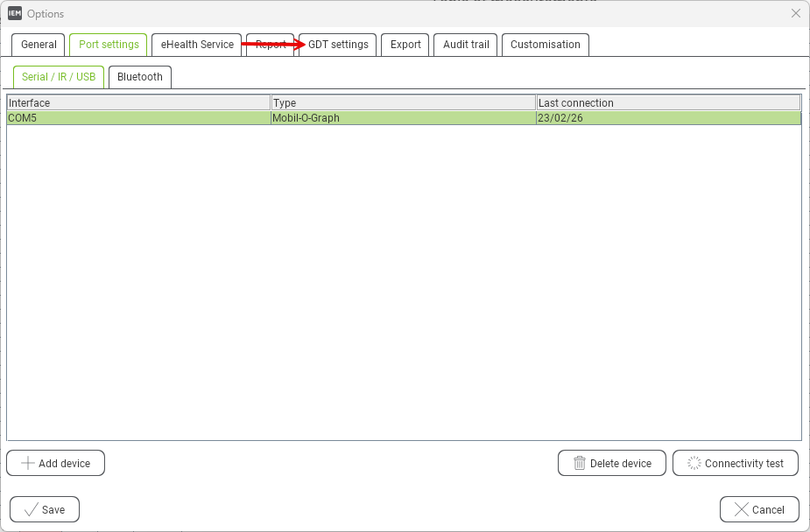This screenshot has width=810, height=532.
Task: Open the Report tab
Action: tap(270, 45)
